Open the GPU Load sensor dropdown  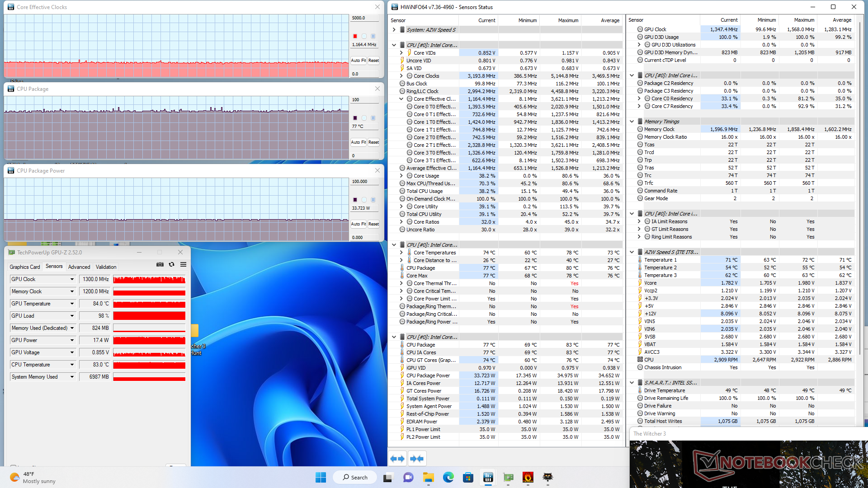click(x=72, y=316)
